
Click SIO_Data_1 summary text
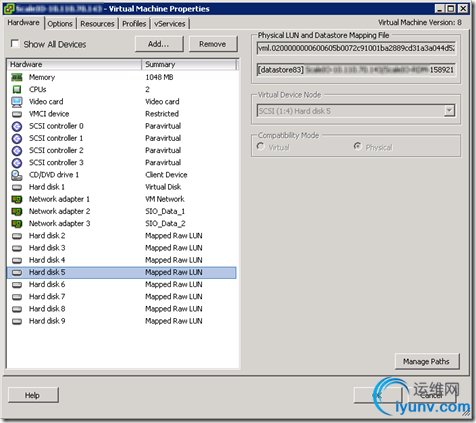point(165,212)
